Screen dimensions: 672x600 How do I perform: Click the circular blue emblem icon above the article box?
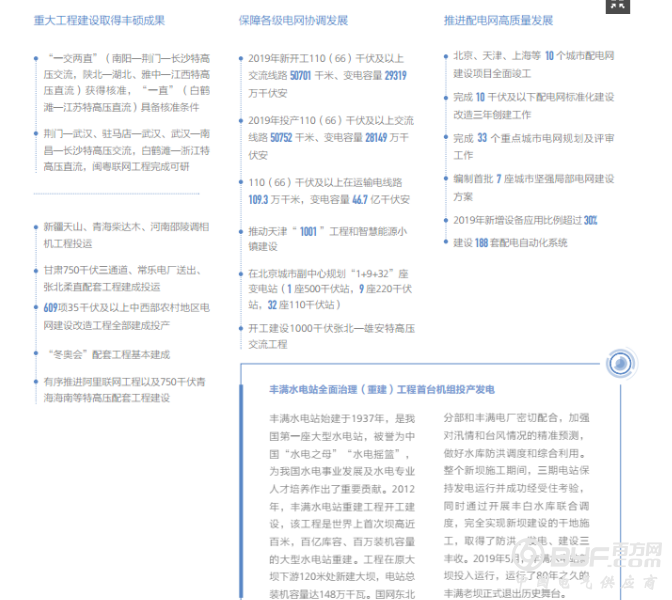pos(621,362)
